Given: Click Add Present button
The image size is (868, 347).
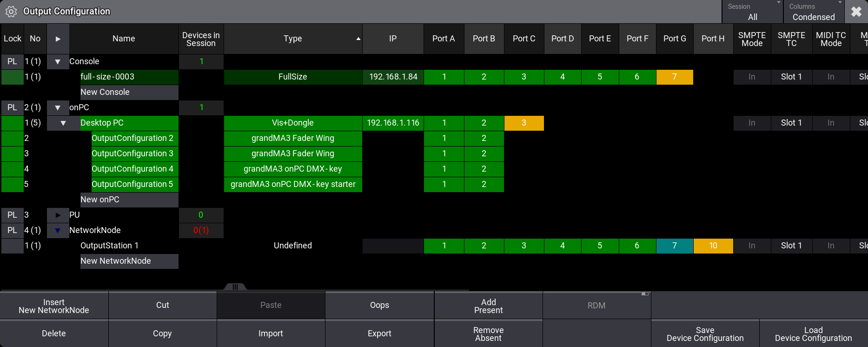Looking at the screenshot, I should pos(488,306).
